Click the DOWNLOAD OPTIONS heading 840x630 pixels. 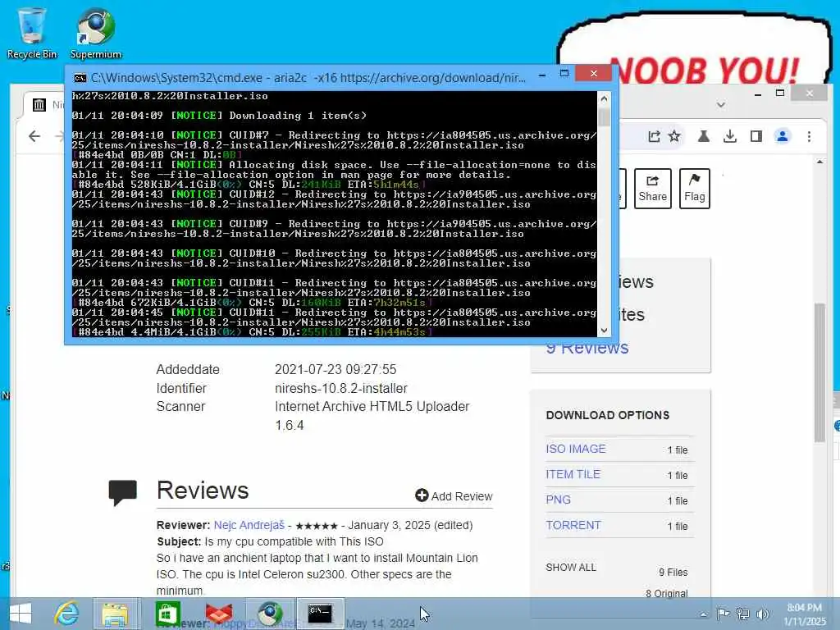(x=608, y=415)
